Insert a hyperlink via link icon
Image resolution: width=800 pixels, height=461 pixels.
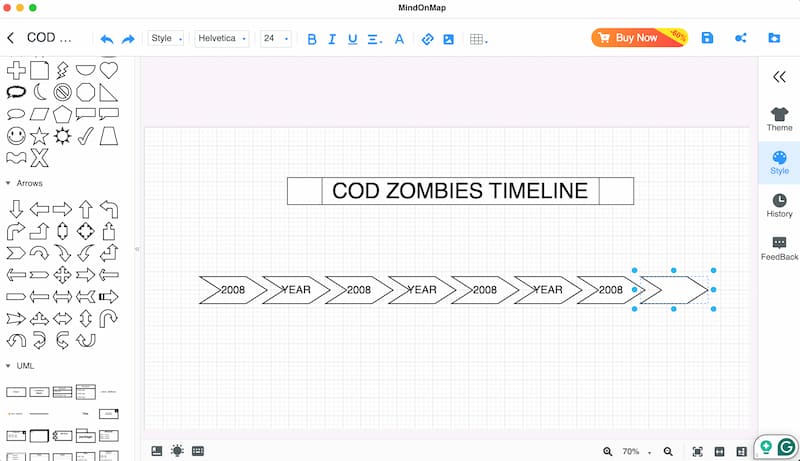tap(428, 39)
